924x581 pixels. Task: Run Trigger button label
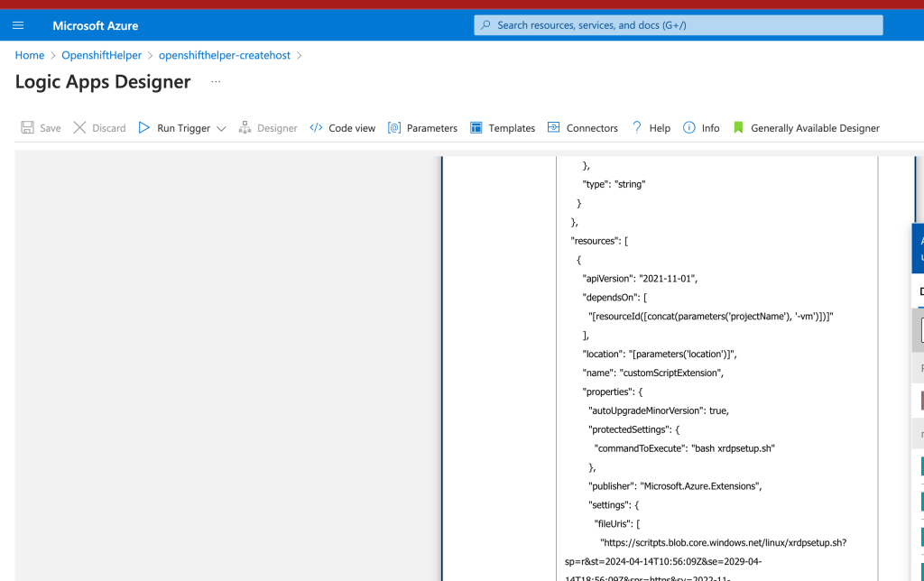183,128
